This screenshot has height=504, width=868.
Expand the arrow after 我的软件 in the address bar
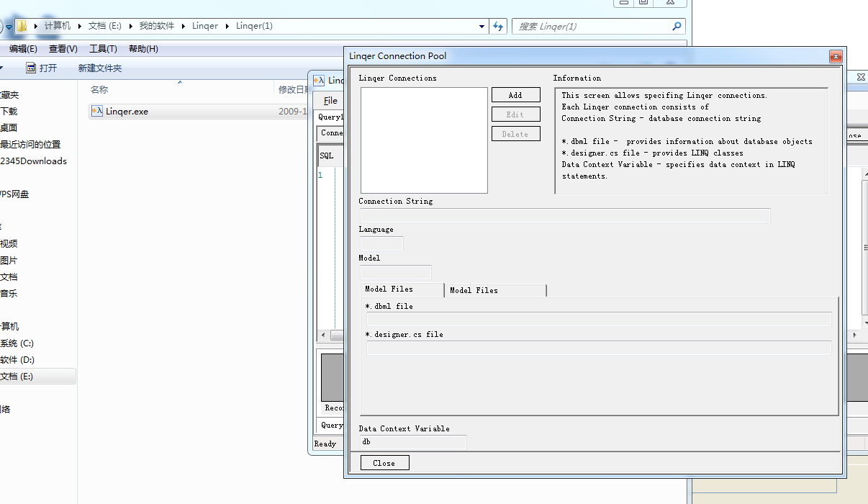[183, 26]
